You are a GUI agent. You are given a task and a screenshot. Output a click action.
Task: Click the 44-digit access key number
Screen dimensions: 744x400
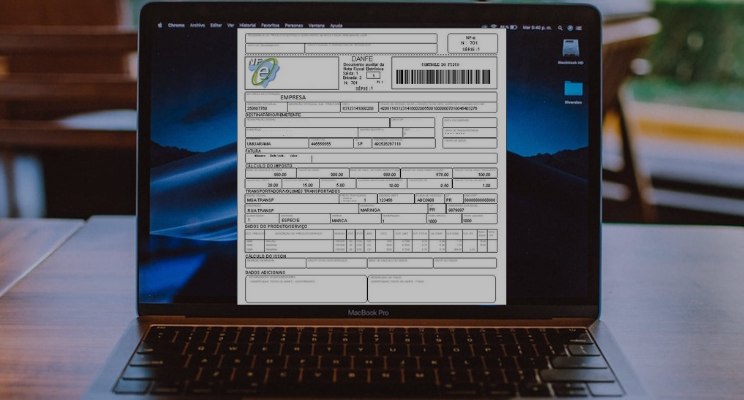pyautogui.click(x=428, y=109)
